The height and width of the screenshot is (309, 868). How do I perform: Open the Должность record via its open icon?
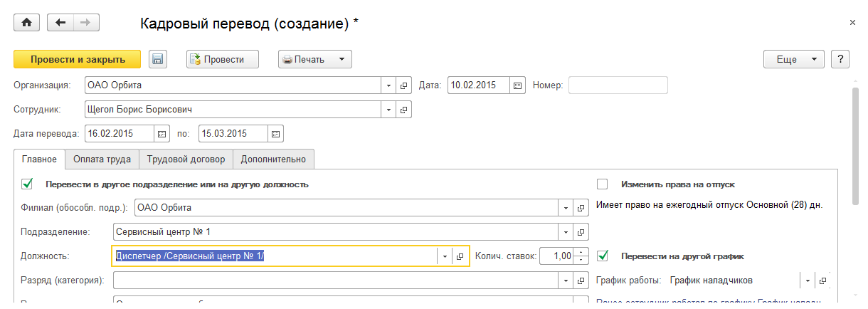(460, 256)
